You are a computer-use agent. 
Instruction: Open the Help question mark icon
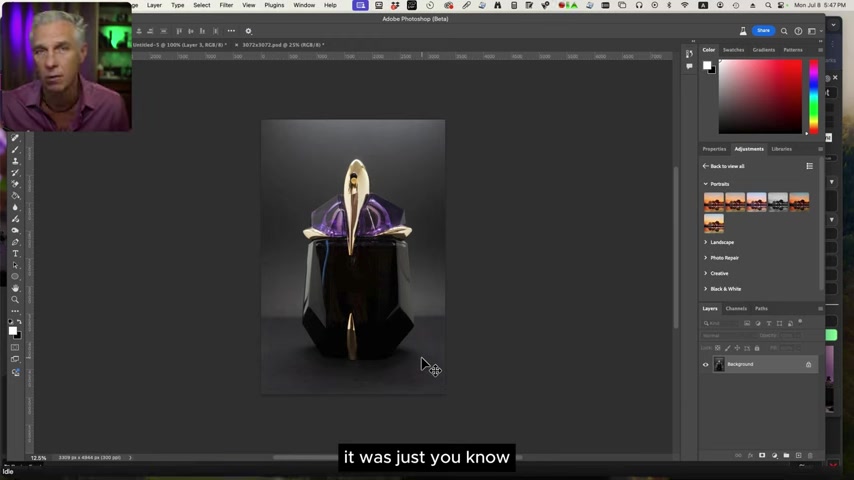(798, 31)
